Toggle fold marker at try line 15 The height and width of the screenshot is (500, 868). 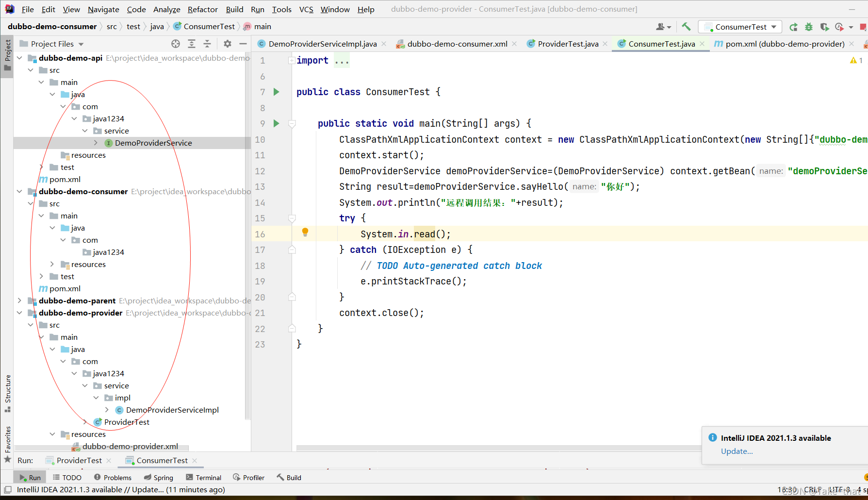292,218
